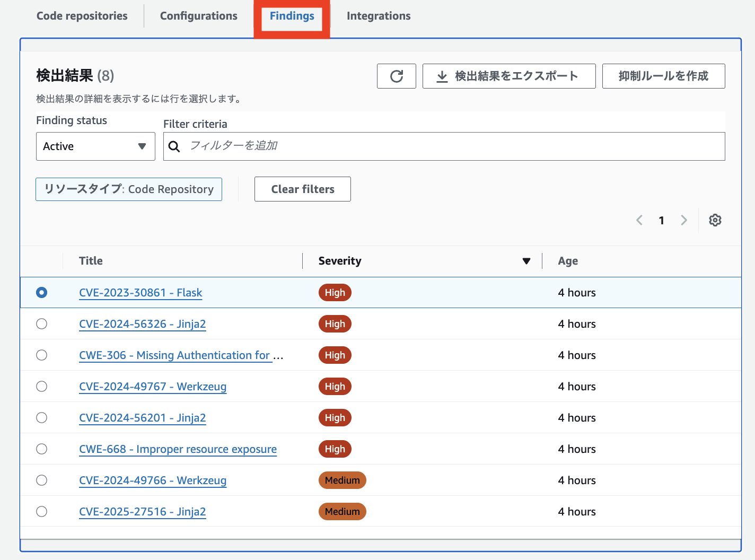Go to next page with the right chevron
This screenshot has height=560, width=755.
tap(683, 220)
